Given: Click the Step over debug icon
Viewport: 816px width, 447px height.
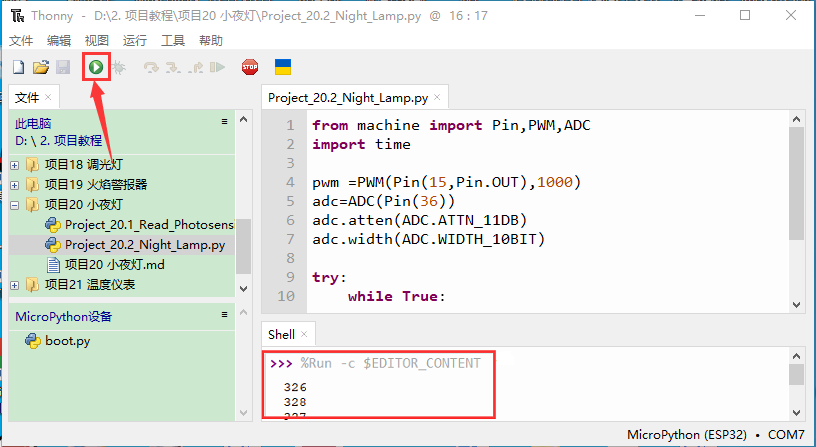Looking at the screenshot, I should 151,68.
